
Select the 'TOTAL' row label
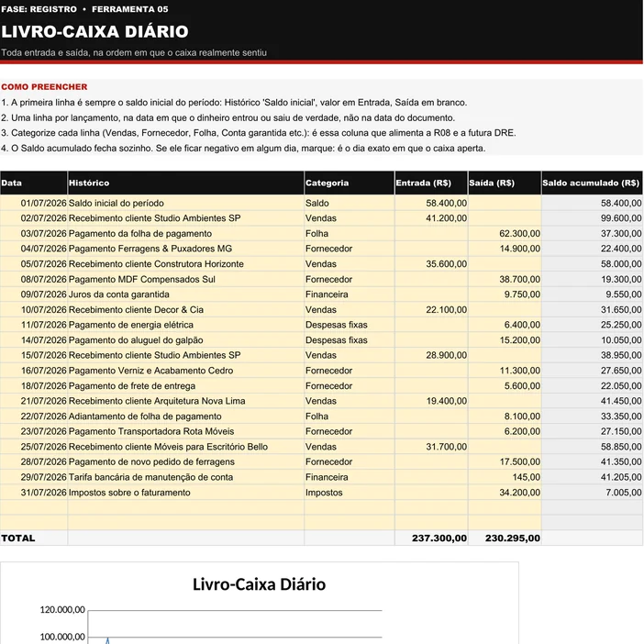(x=34, y=538)
